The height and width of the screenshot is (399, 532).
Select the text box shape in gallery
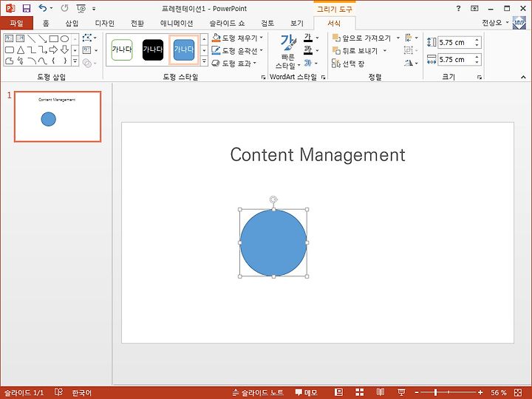(9, 38)
